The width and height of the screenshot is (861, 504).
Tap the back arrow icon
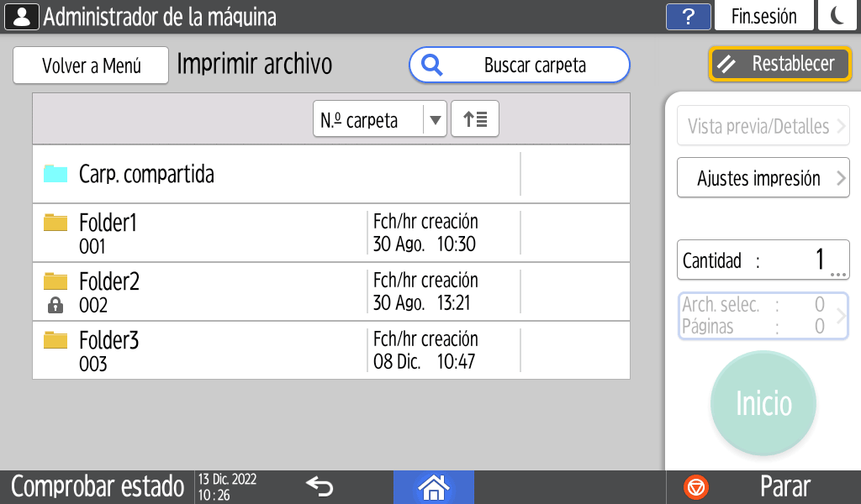click(320, 486)
